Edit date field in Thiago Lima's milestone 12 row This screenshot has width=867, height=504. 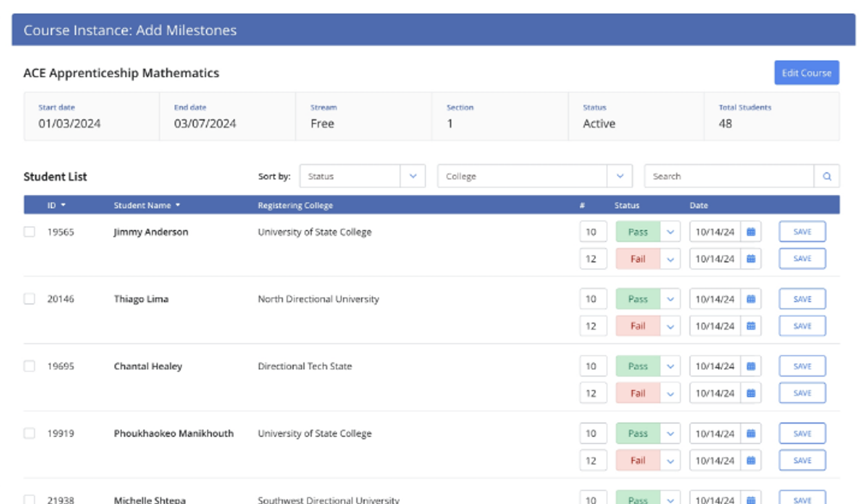click(715, 326)
